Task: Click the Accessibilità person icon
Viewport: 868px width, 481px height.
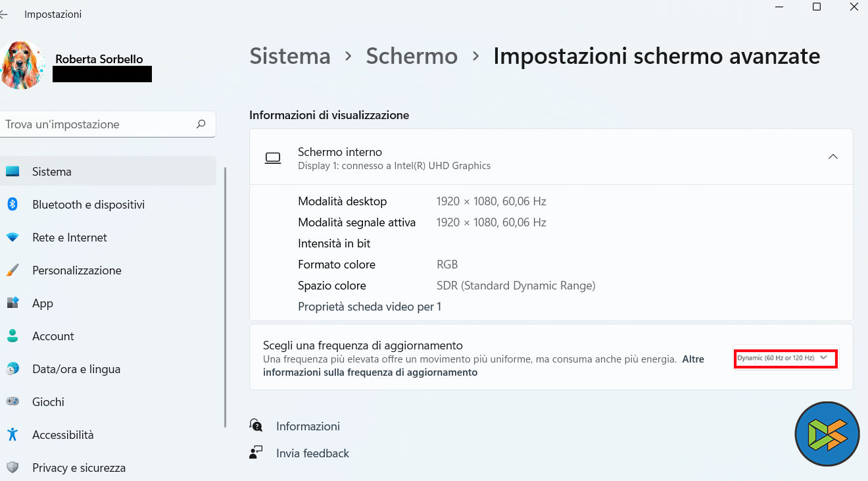Action: (x=12, y=435)
